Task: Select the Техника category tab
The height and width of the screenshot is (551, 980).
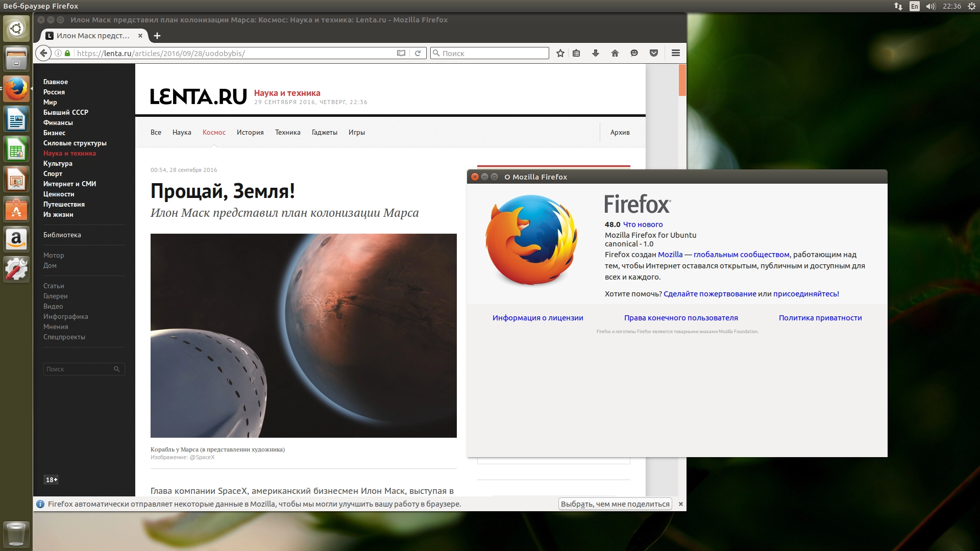Action: [288, 132]
